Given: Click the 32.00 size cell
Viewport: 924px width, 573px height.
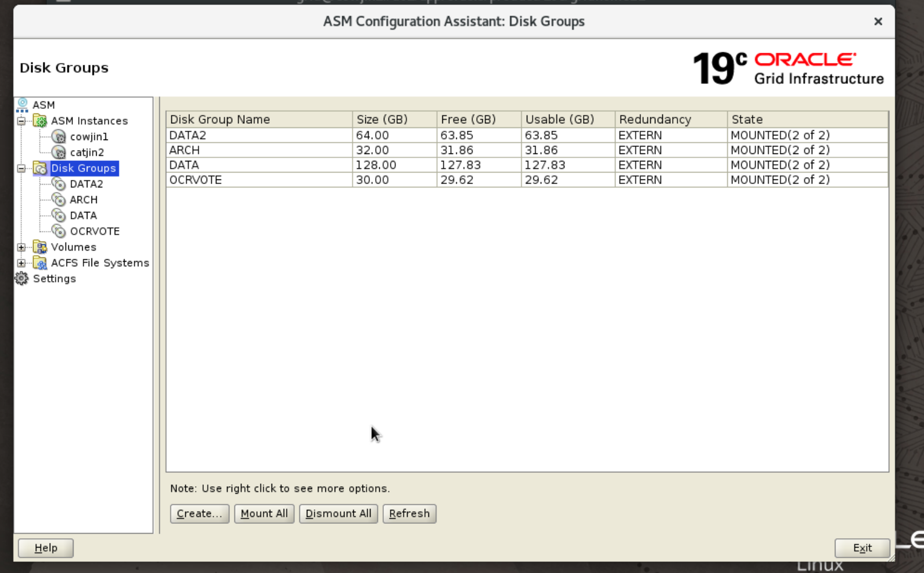Looking at the screenshot, I should [x=394, y=150].
